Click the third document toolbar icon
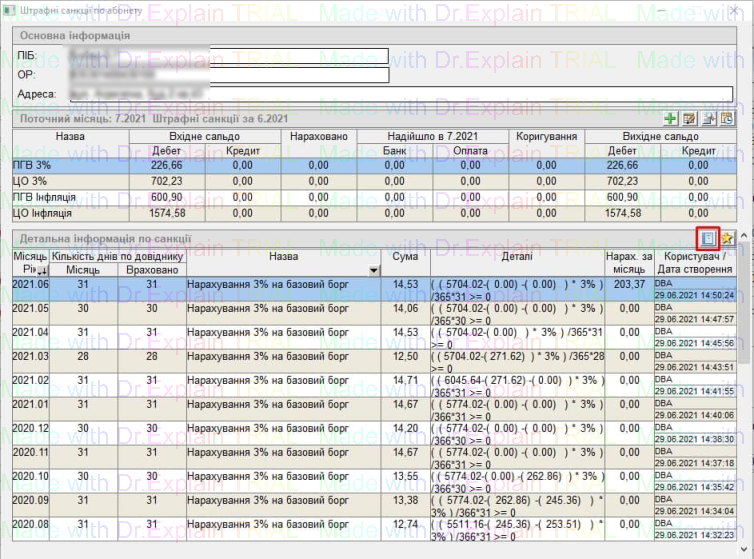 (708, 119)
